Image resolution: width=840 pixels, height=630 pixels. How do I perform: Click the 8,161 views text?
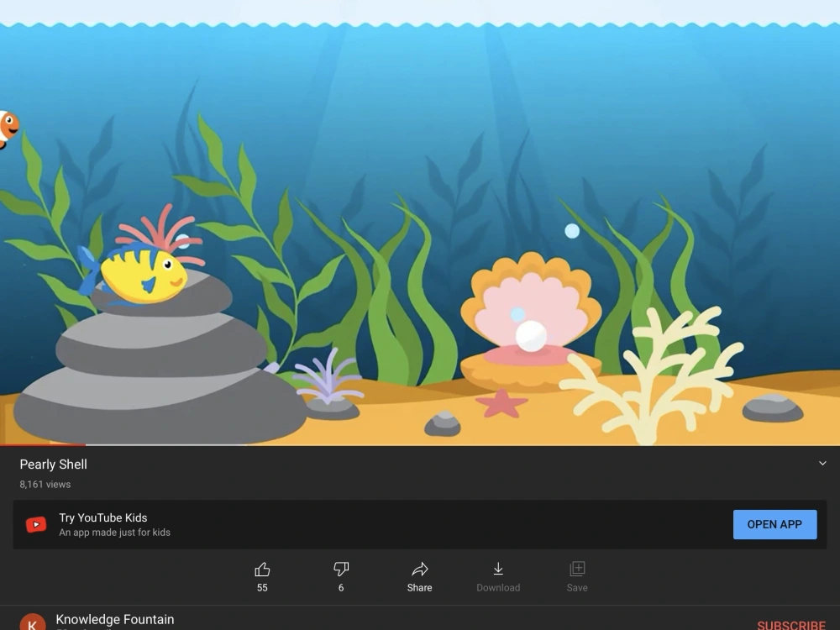pos(45,485)
